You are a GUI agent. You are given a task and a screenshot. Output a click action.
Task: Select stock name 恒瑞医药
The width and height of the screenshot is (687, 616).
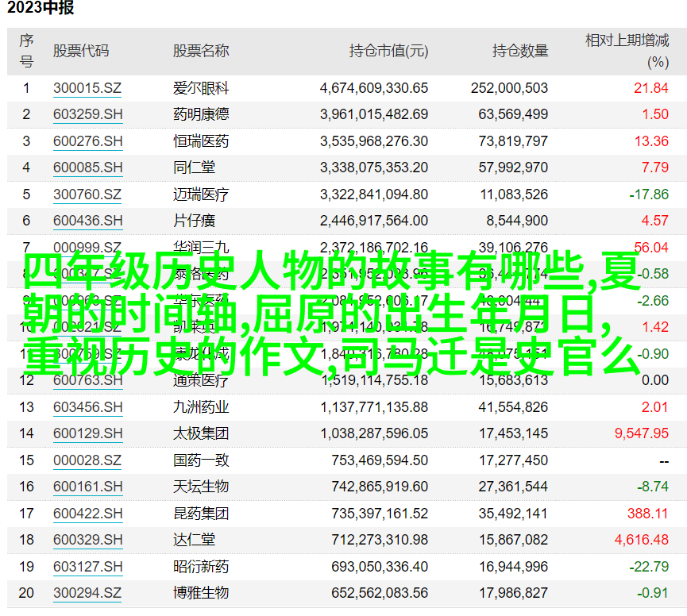point(201,141)
